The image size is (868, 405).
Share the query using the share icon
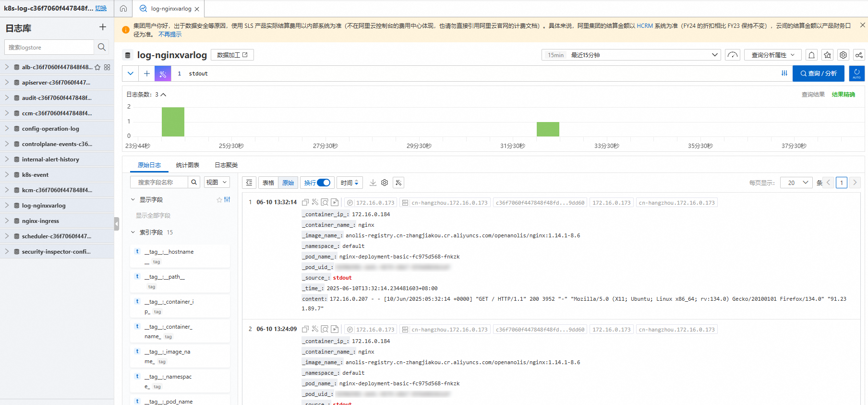(859, 55)
